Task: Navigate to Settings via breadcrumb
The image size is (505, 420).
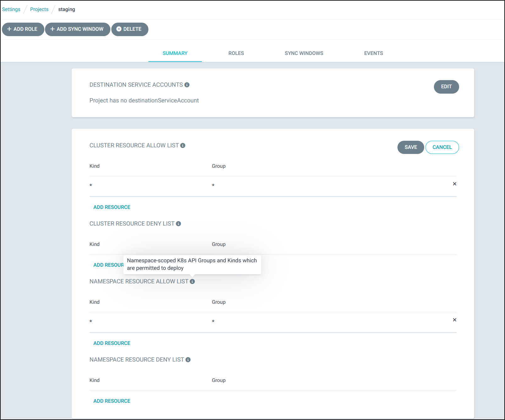Action: pos(11,9)
